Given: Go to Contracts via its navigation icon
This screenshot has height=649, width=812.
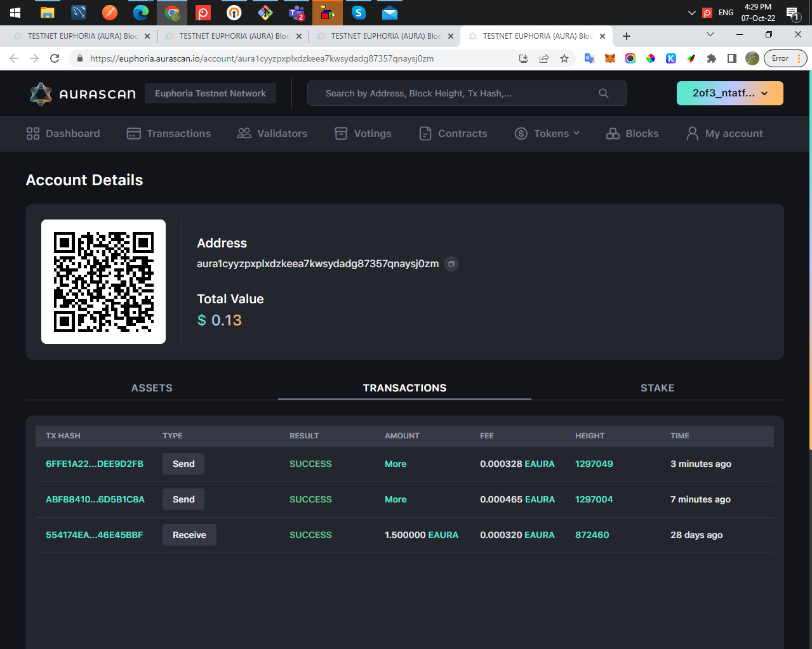Looking at the screenshot, I should [425, 133].
